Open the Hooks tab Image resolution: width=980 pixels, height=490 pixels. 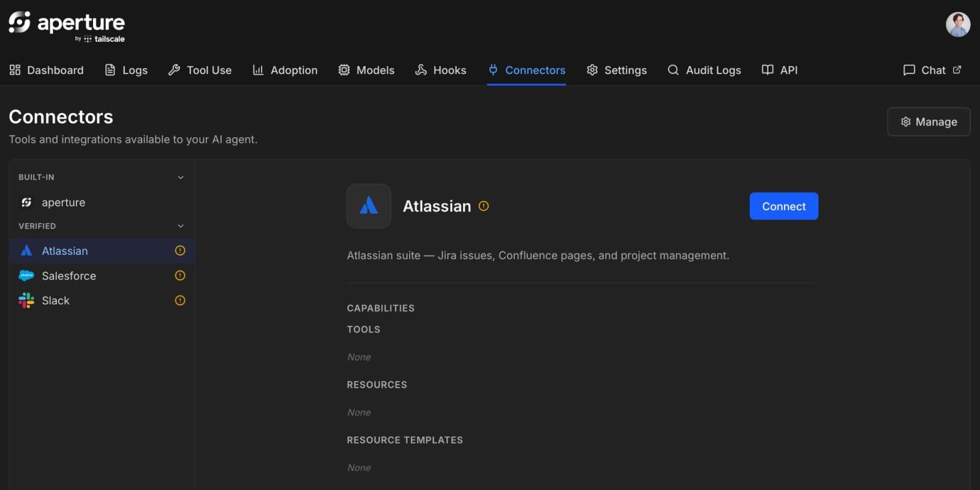(440, 70)
